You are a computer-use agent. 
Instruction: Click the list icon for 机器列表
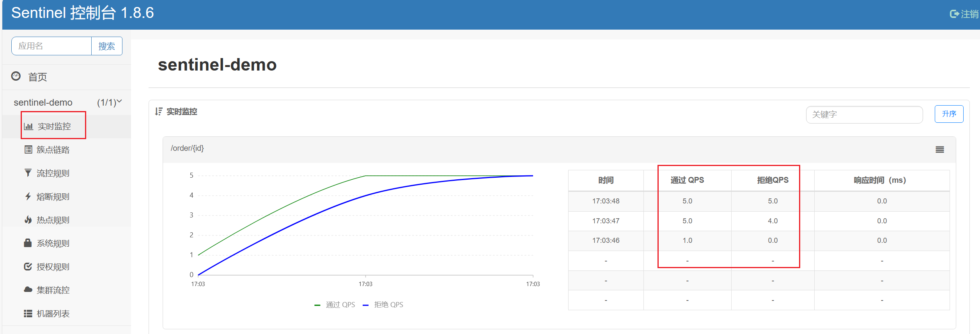[x=28, y=313]
